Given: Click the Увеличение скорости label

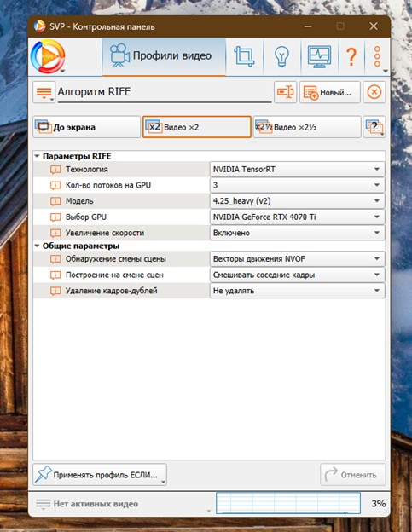Looking at the screenshot, I should coord(105,233).
